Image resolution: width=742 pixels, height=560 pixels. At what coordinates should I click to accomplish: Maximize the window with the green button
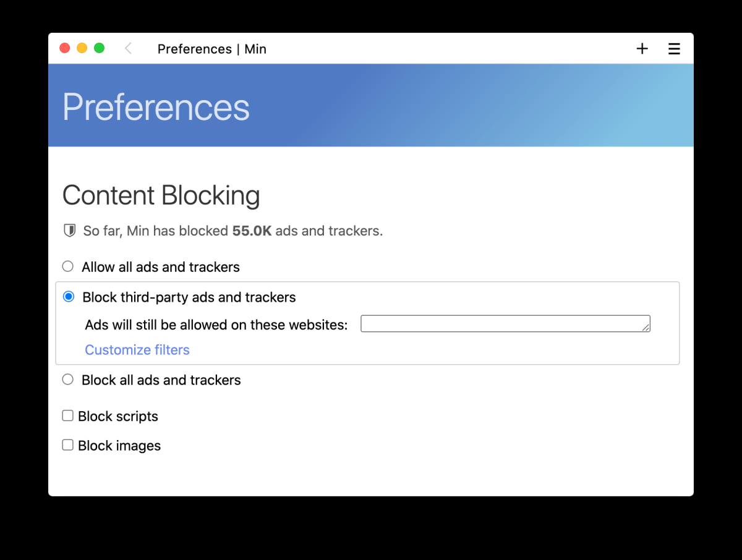click(x=99, y=48)
